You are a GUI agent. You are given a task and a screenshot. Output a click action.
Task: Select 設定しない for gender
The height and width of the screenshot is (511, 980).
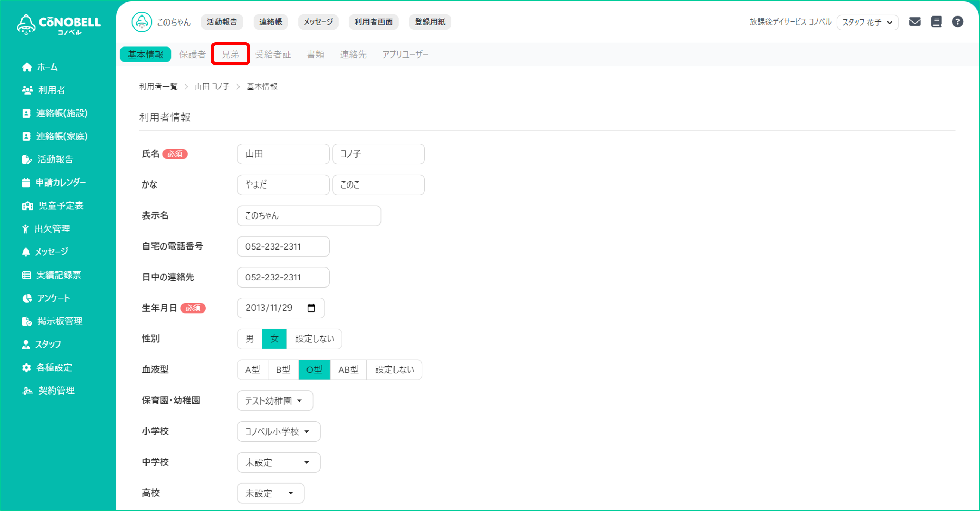coord(314,339)
